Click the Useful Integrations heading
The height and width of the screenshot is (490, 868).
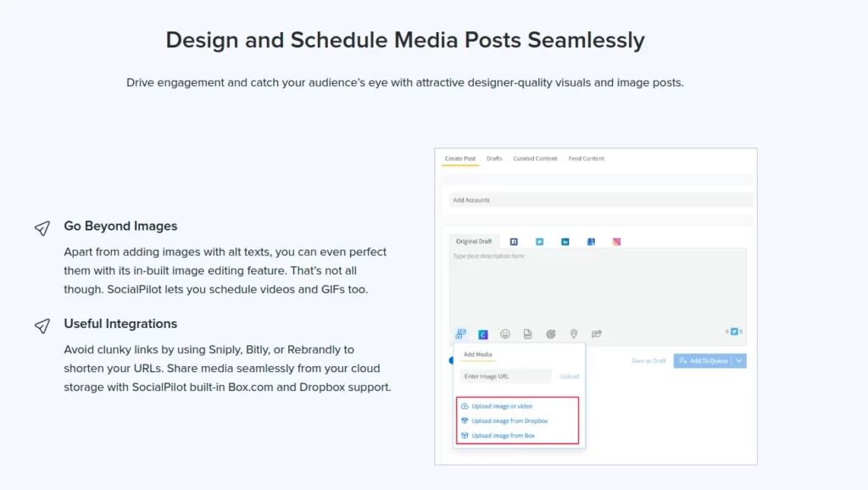[x=120, y=324]
